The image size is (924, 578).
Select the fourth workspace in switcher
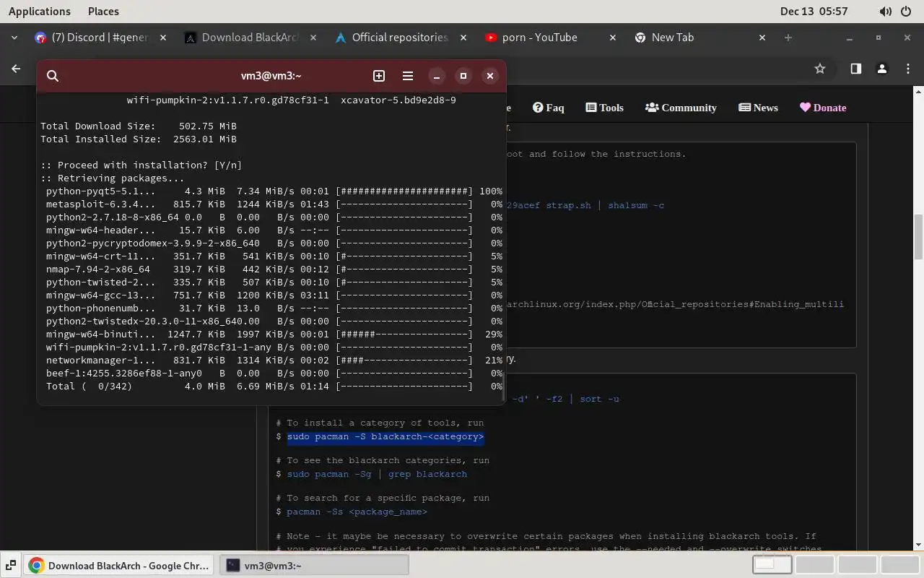[x=899, y=565]
